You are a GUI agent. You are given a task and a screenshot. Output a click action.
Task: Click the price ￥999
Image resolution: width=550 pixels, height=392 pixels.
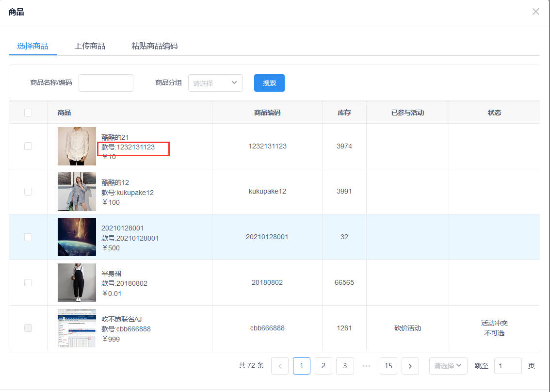coord(111,339)
